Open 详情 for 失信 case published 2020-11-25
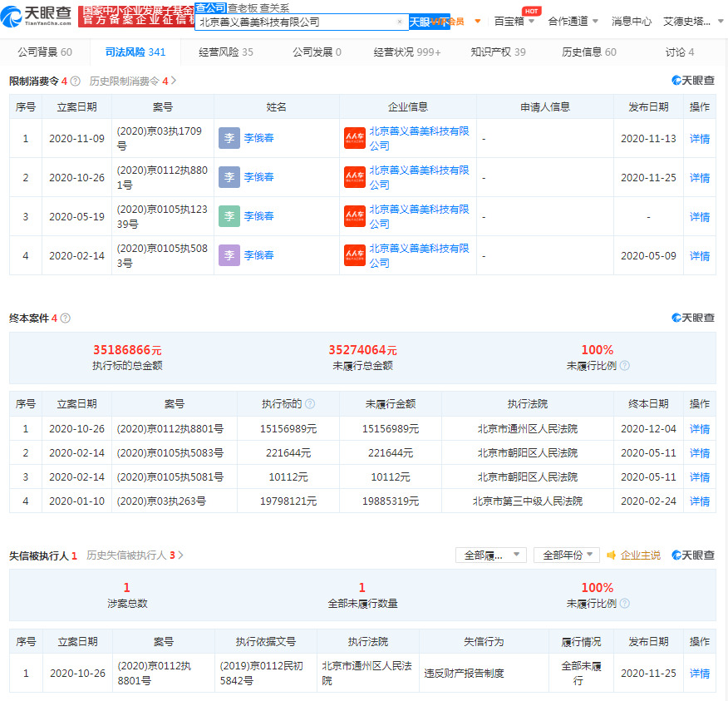This screenshot has width=728, height=701. [x=699, y=673]
